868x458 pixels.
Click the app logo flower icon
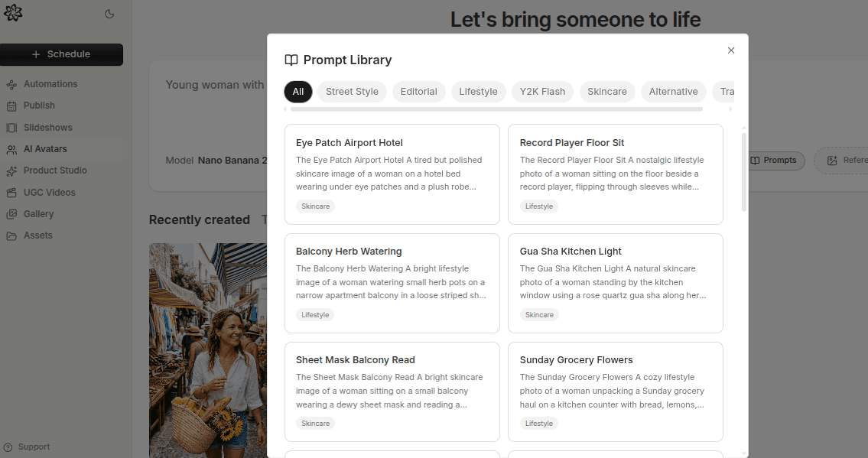click(13, 12)
